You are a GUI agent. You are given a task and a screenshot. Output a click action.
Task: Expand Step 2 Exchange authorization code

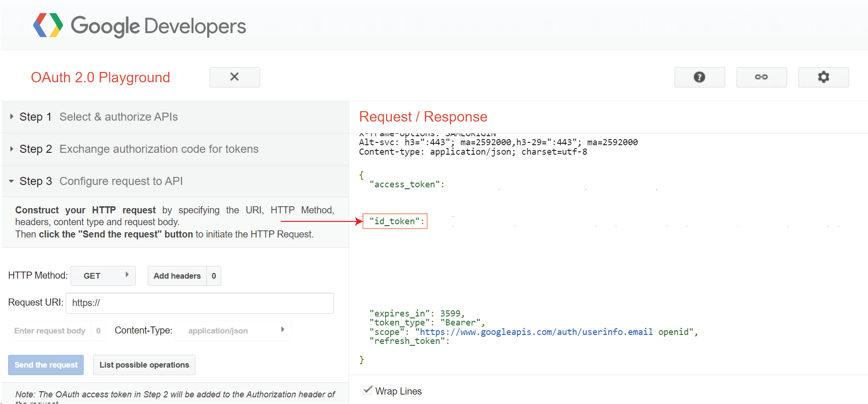175,149
